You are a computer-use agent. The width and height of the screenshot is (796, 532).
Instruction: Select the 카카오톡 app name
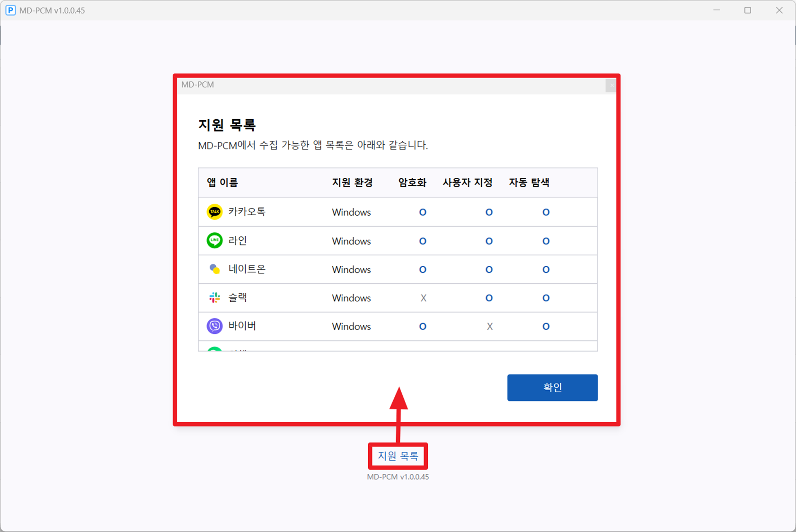coord(247,212)
